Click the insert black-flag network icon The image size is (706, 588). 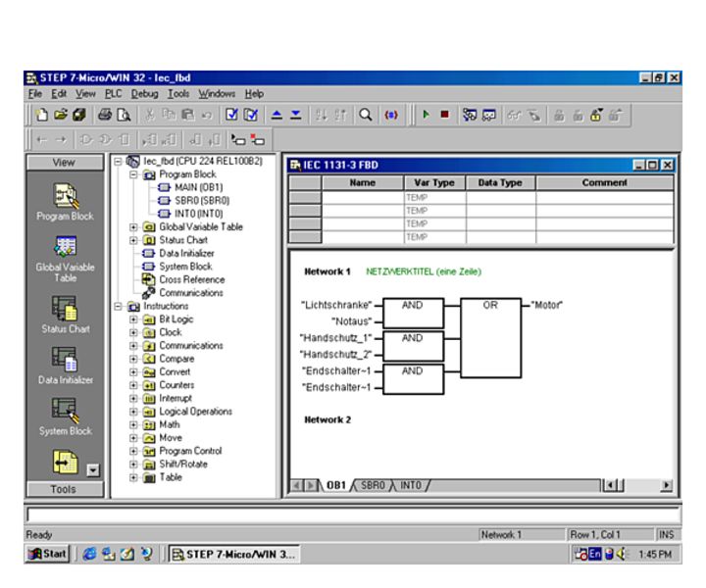pos(238,140)
